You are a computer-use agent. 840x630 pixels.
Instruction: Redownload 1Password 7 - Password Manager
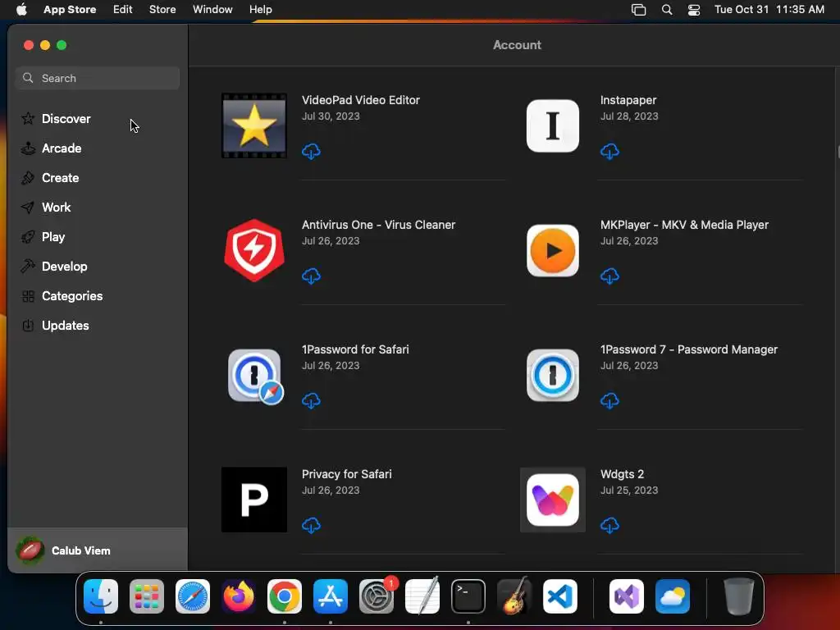[609, 400]
